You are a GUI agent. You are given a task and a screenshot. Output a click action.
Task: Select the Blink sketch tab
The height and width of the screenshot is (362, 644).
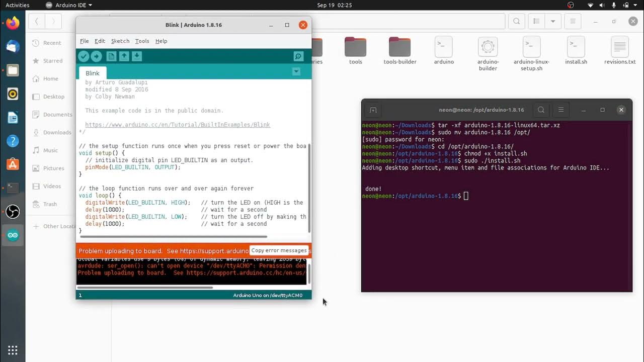(93, 73)
